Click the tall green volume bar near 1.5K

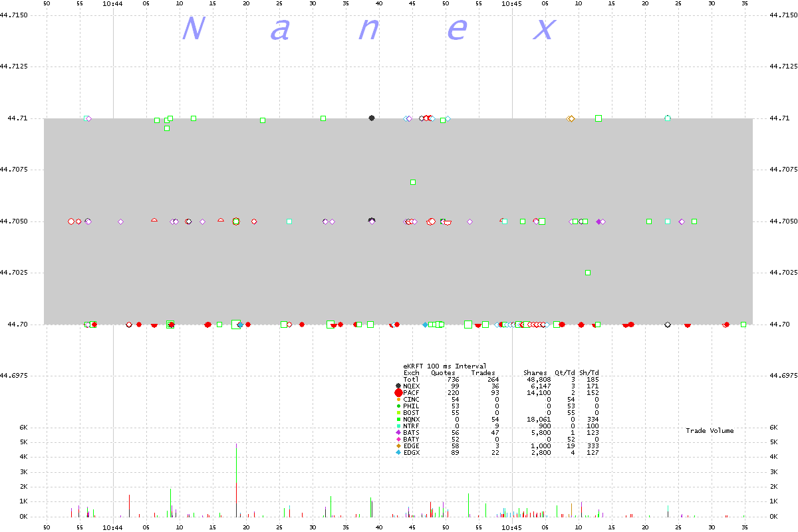point(469,505)
